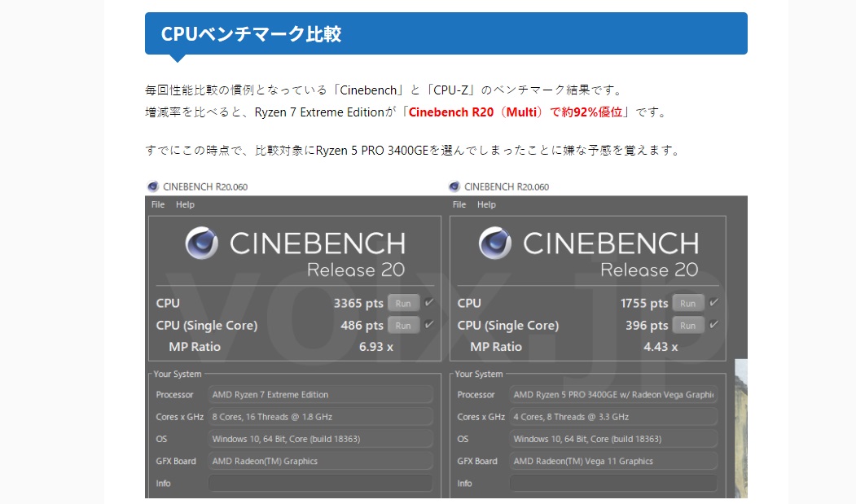856x504 pixels.
Task: Click the 3365 pts CPU score
Action: [358, 303]
